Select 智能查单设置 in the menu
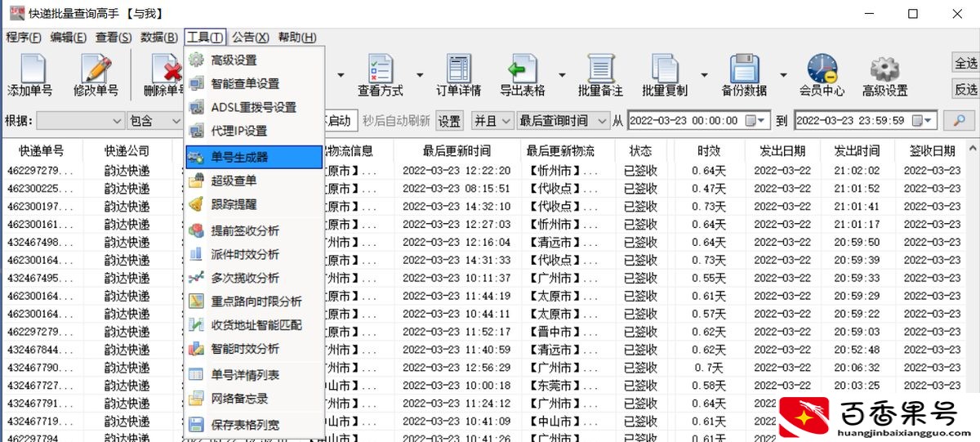 255,83
